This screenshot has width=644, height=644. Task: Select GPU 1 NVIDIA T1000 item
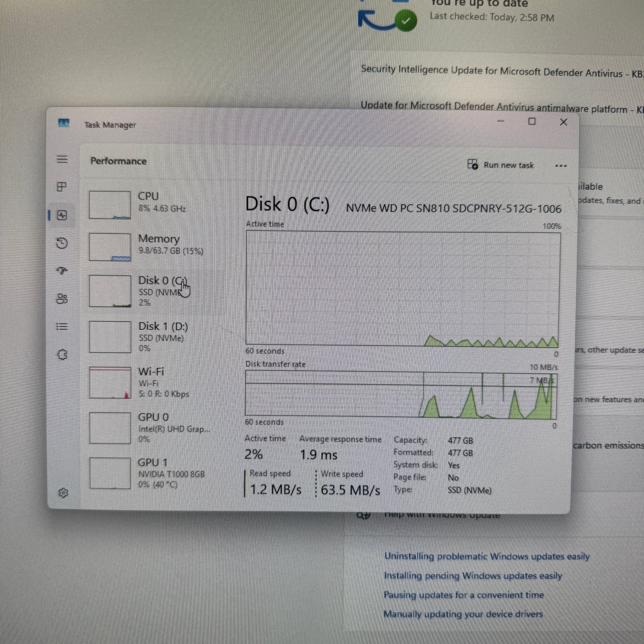tap(152, 473)
